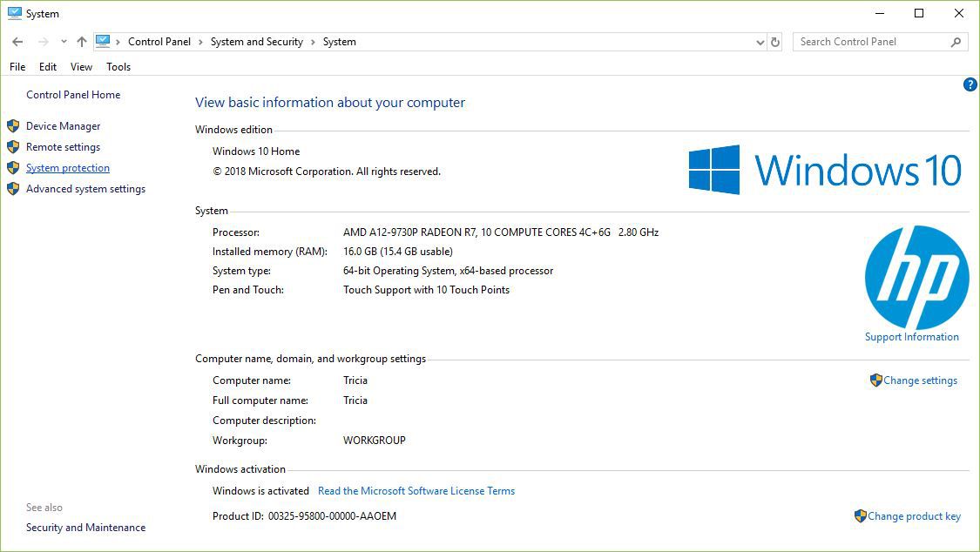980x552 pixels.
Task: Open Device Manager
Action: 63,126
